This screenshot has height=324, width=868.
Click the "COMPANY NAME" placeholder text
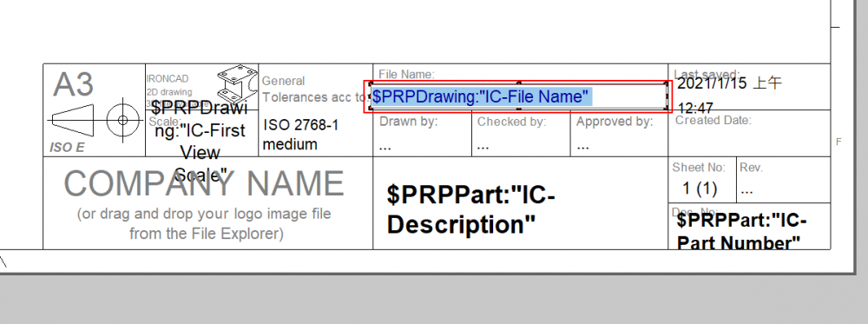point(204,183)
